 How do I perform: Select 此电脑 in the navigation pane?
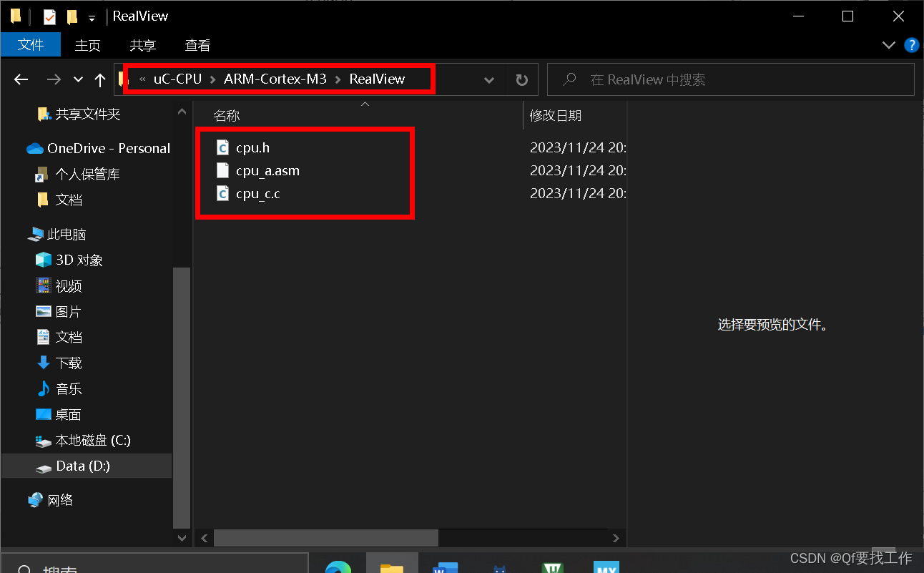67,235
